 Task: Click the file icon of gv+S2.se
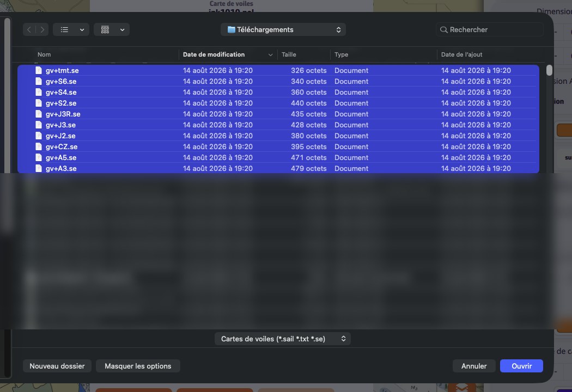(x=39, y=103)
